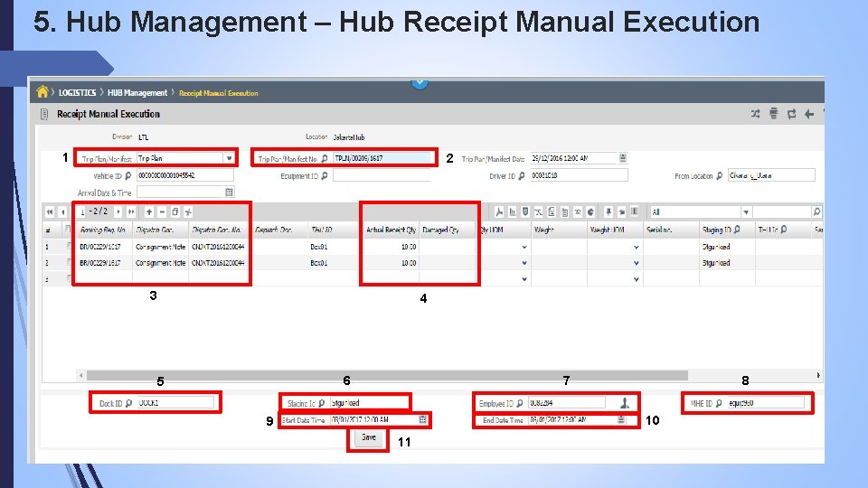Viewport: 868px width, 488px height.
Task: Click the print icon in the header
Action: pos(773,114)
